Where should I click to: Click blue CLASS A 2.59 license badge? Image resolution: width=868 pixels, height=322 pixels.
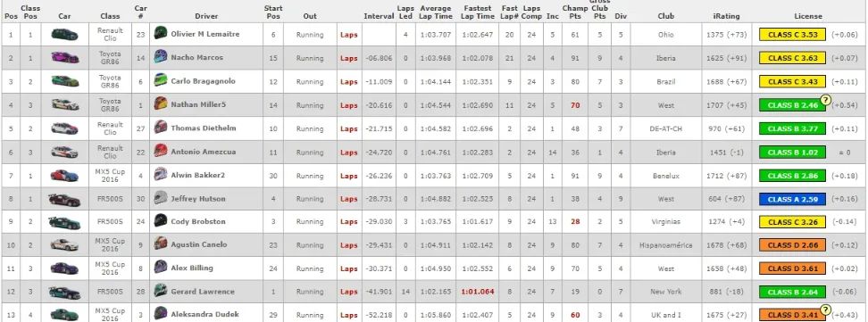click(x=793, y=199)
